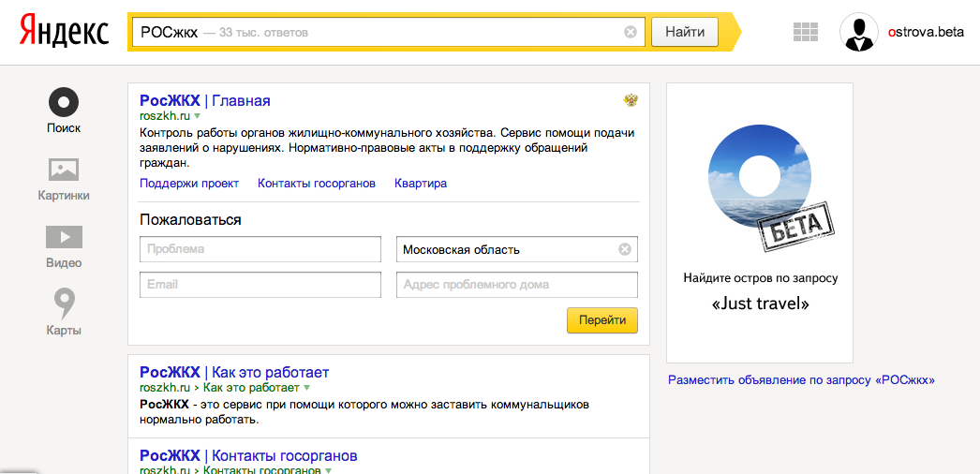This screenshot has height=474, width=980.
Task: Click the Острова beta disc banner image
Action: 759,178
